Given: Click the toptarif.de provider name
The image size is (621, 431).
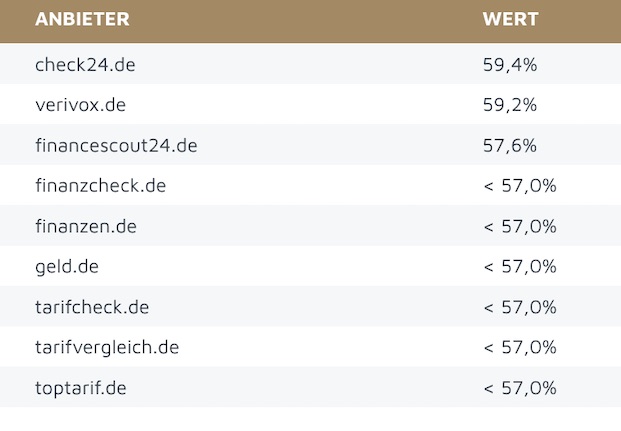Looking at the screenshot, I should point(81,387).
